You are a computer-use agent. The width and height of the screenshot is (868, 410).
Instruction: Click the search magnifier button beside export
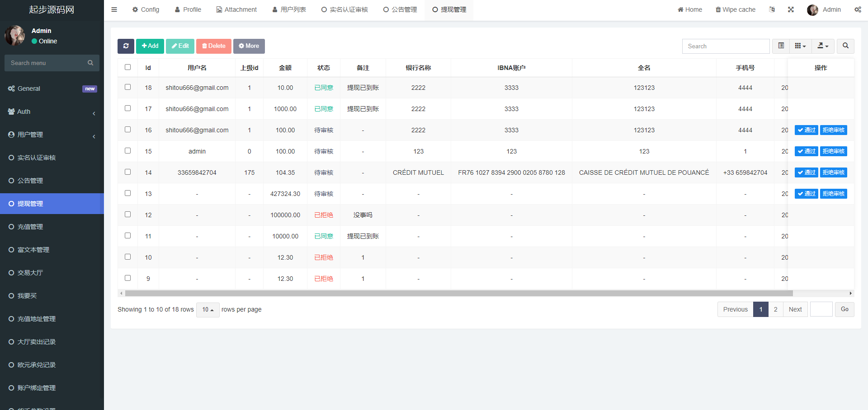point(845,46)
